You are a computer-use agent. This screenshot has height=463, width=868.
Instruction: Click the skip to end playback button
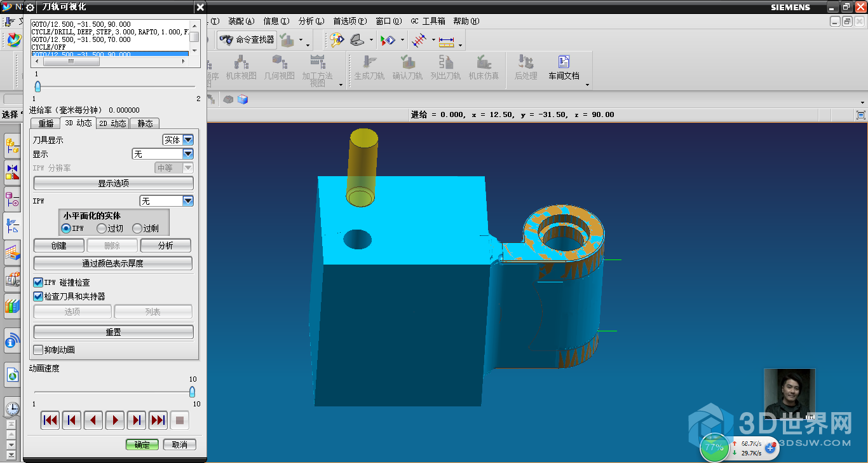tap(158, 420)
